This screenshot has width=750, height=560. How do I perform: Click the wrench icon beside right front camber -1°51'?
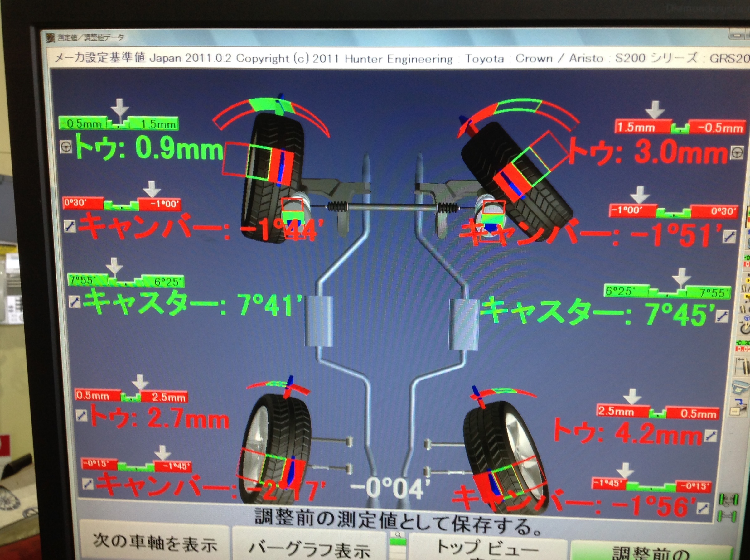(729, 236)
